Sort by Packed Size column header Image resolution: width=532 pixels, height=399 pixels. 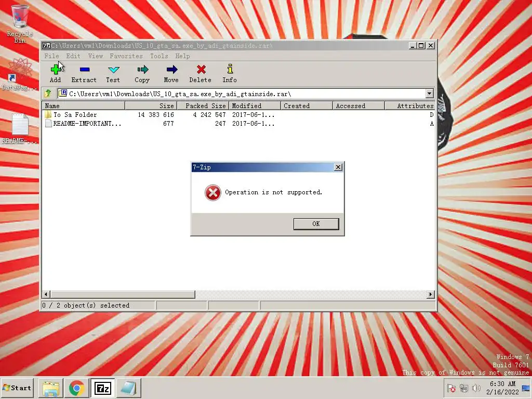point(203,106)
